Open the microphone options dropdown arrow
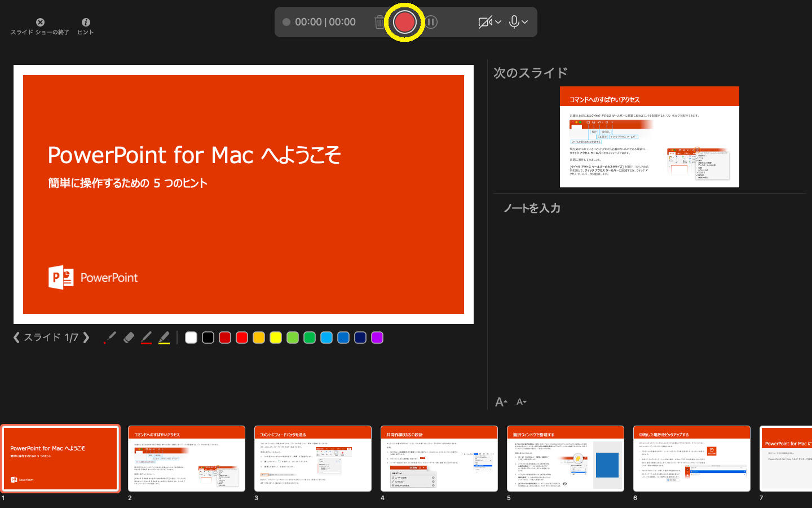 coord(525,22)
